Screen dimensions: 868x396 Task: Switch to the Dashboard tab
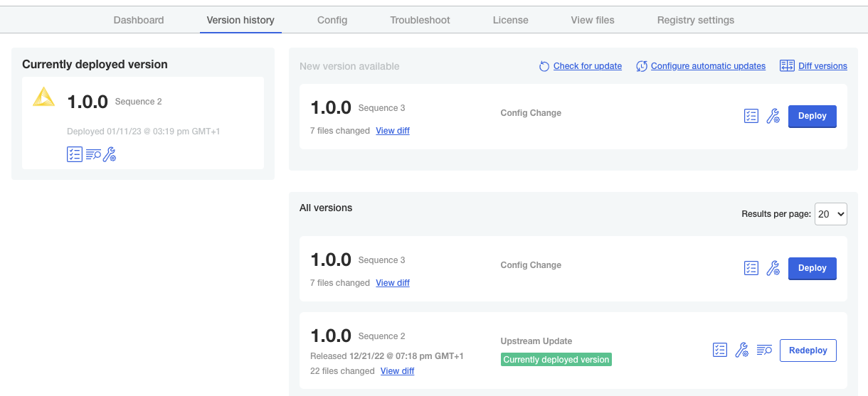coord(139,20)
